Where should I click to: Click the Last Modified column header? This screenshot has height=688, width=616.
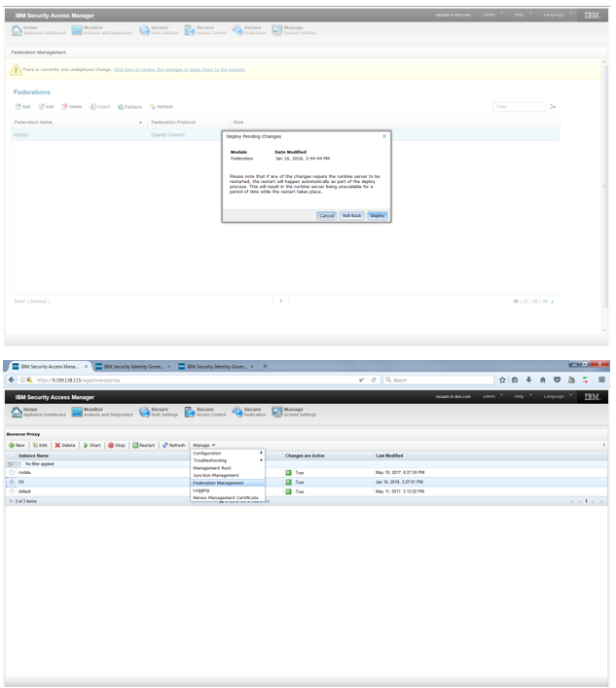[x=490, y=455]
